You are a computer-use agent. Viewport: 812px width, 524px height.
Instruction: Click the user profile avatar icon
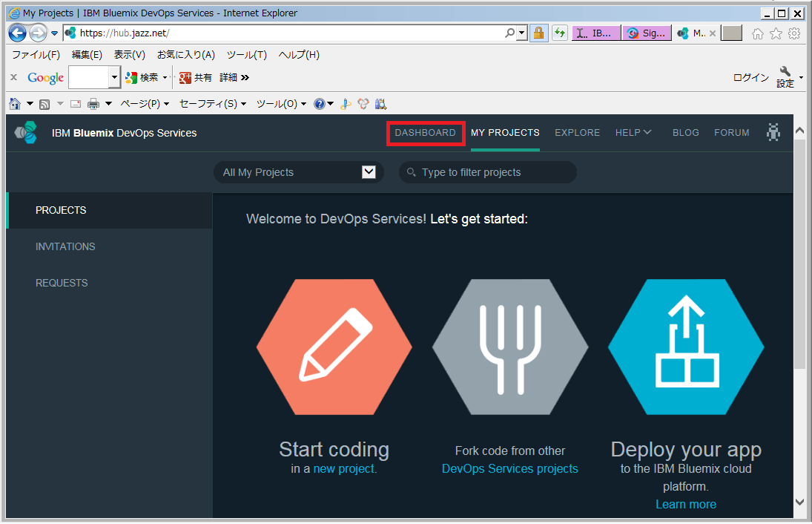(773, 133)
